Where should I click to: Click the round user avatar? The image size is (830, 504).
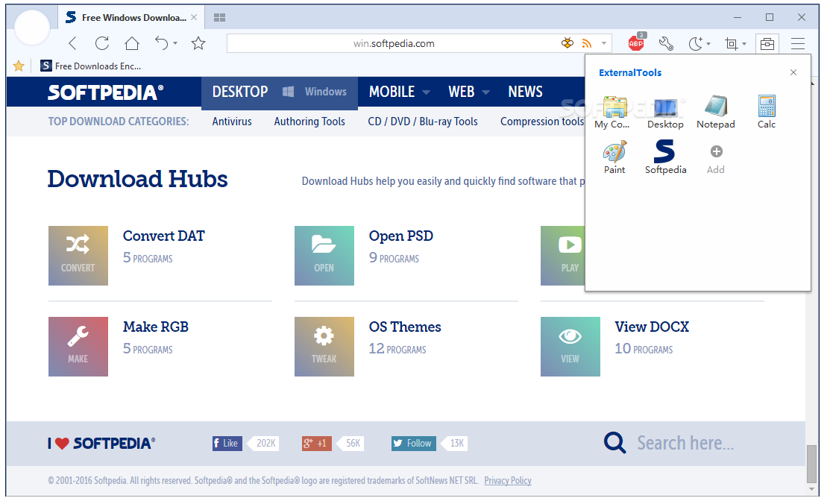point(32,27)
